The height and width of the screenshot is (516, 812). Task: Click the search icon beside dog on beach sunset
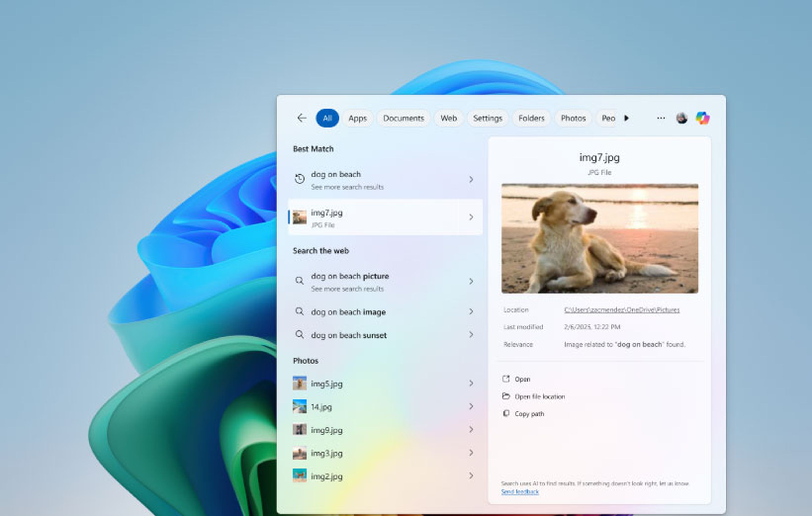click(x=299, y=334)
